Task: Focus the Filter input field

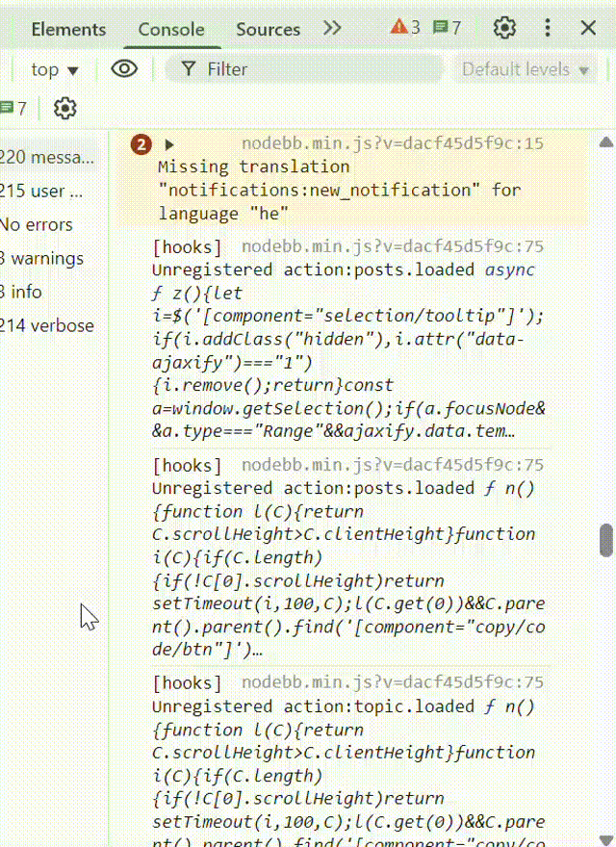Action: [304, 69]
